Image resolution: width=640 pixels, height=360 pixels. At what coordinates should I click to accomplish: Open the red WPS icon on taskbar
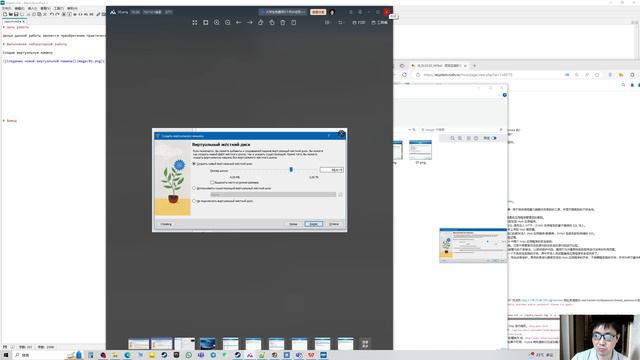tap(311, 355)
